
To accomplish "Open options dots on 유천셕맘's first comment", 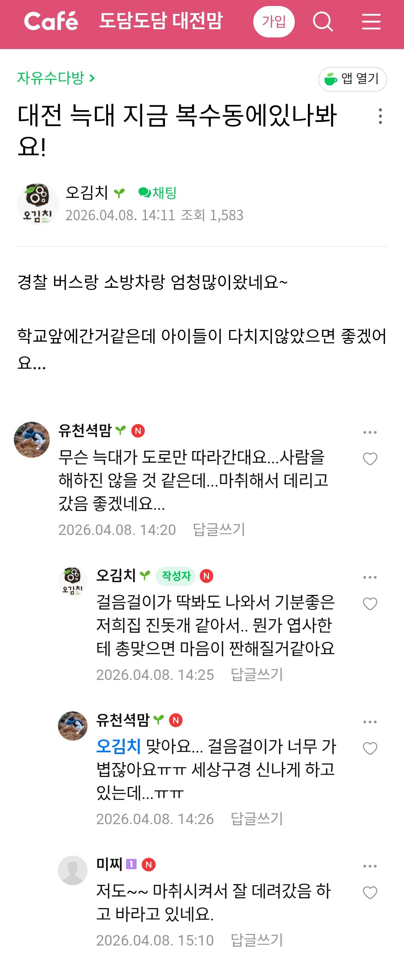I will point(370,433).
